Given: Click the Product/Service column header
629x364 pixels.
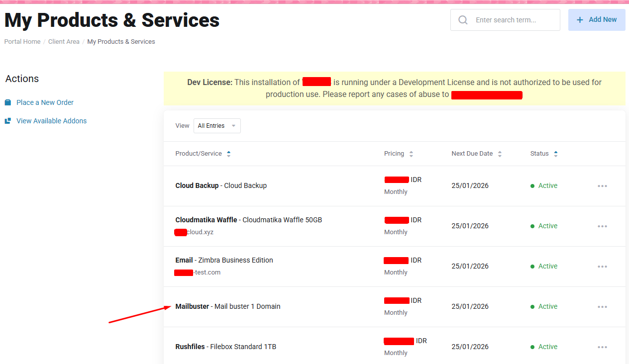Looking at the screenshot, I should pos(199,154).
